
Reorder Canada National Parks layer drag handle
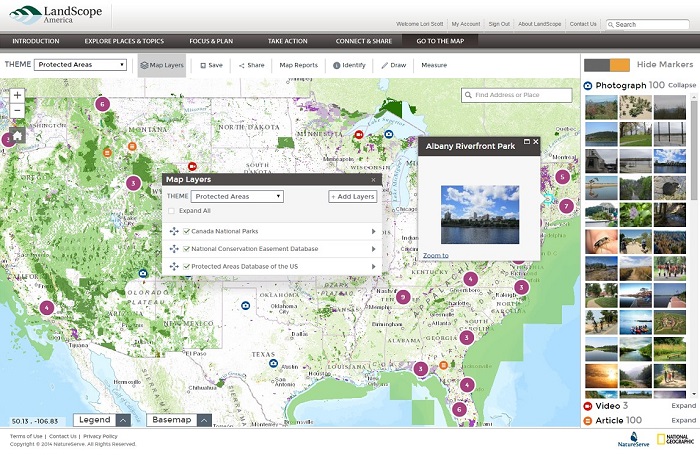pyautogui.click(x=174, y=231)
